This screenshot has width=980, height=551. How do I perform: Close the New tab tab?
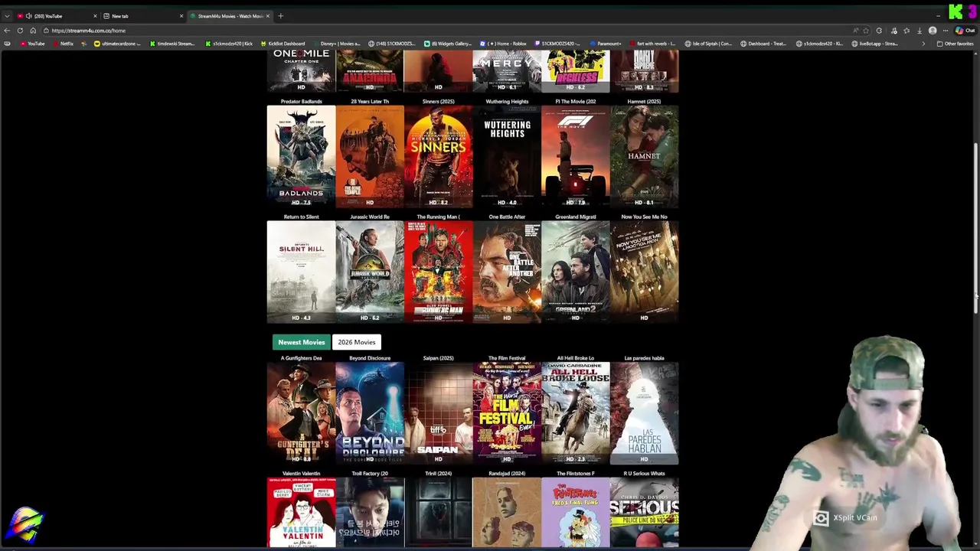click(181, 16)
